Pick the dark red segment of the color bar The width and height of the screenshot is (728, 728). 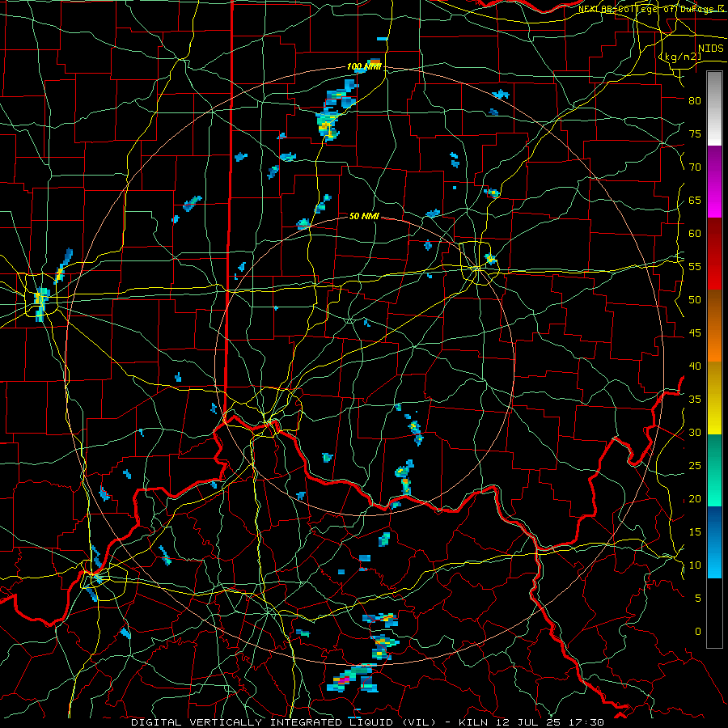pyautogui.click(x=714, y=253)
